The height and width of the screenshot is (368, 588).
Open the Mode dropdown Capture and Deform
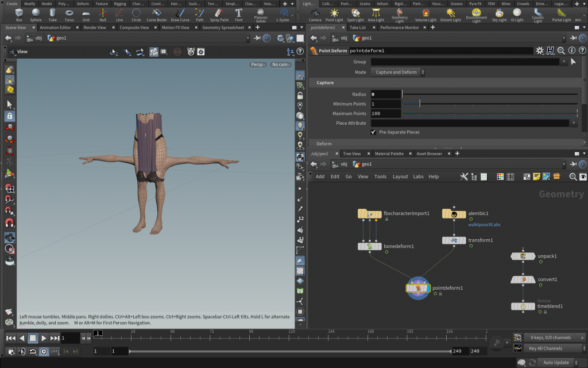point(398,72)
